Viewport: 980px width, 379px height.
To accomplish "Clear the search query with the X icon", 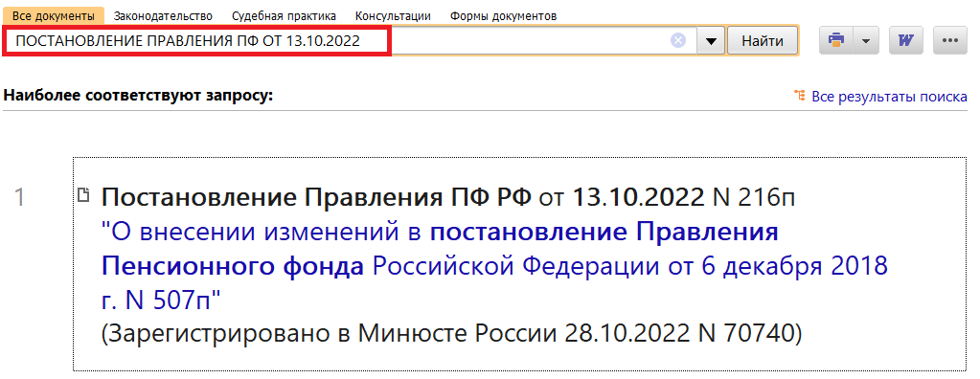I will 678,41.
